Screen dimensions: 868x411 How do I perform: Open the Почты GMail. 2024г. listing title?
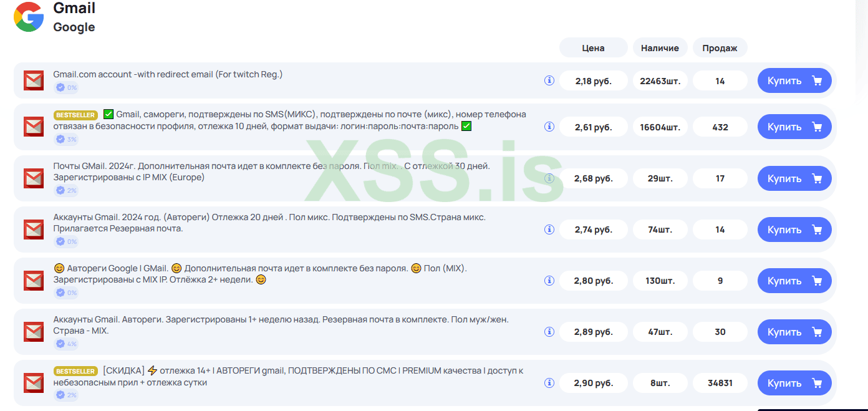point(272,172)
